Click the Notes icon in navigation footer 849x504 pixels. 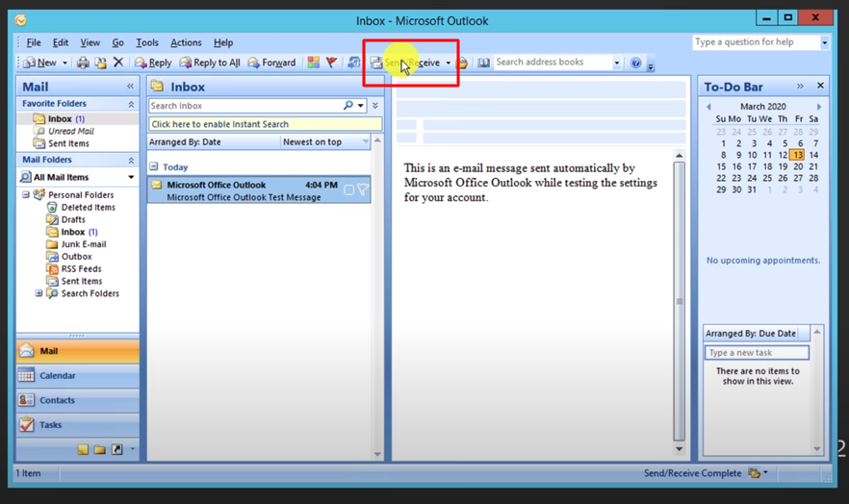pos(83,449)
